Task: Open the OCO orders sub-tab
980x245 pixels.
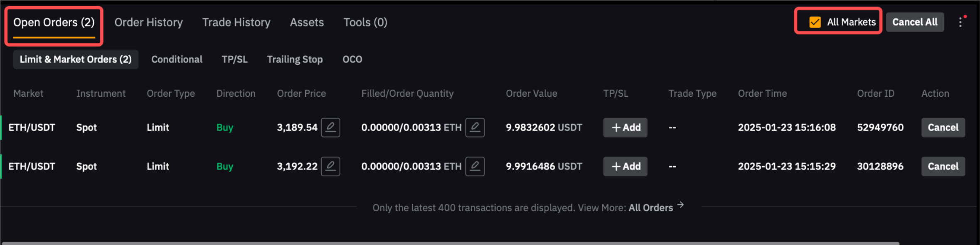Action: pyautogui.click(x=352, y=59)
